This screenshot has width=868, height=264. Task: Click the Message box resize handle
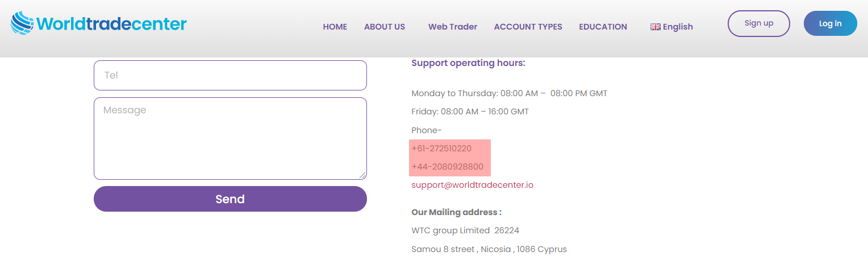click(363, 176)
